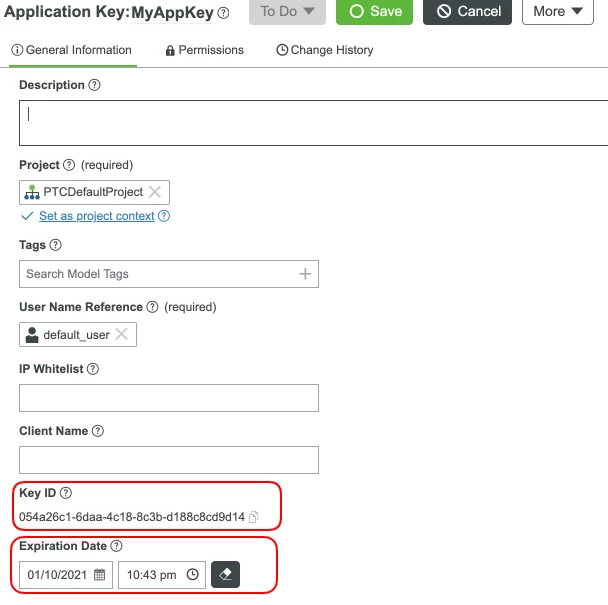Click Client Name help icon
The image size is (608, 605).
(x=98, y=431)
